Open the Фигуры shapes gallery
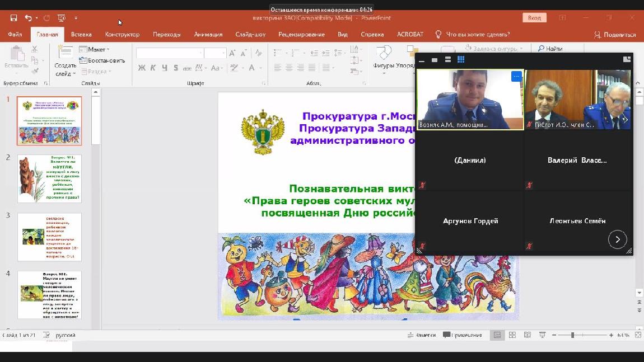Viewport: 644px width, 362px height. coord(383,58)
